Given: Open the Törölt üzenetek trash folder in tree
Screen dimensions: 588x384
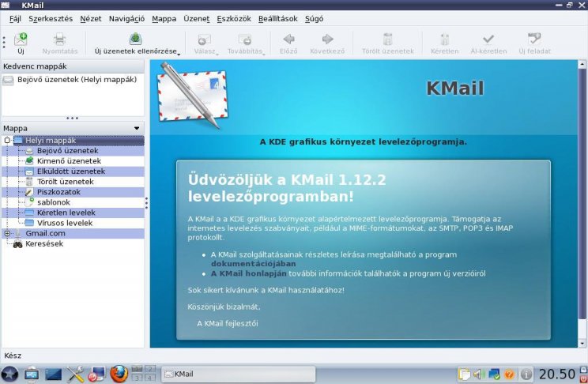Looking at the screenshot, I should coord(66,182).
